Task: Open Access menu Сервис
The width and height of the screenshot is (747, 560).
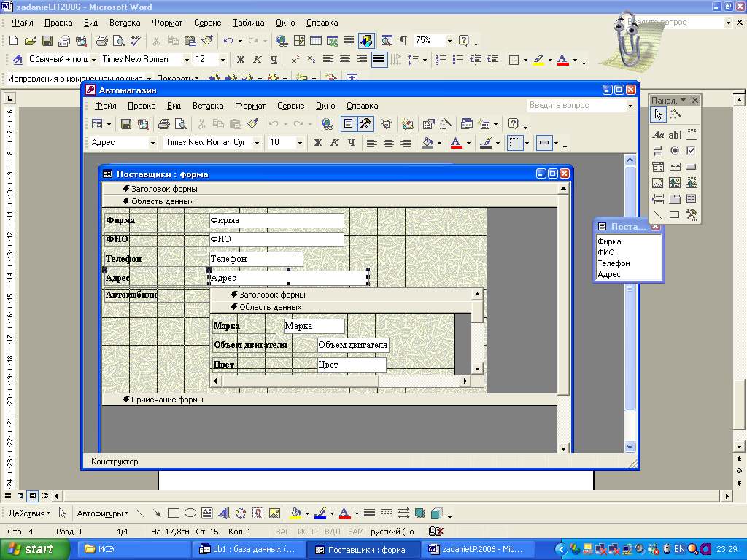Action: 290,106
